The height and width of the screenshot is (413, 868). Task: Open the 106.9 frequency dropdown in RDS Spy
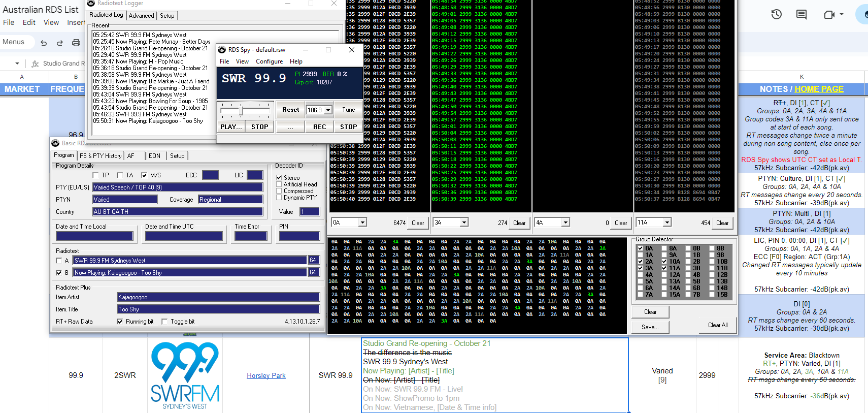[x=328, y=110]
